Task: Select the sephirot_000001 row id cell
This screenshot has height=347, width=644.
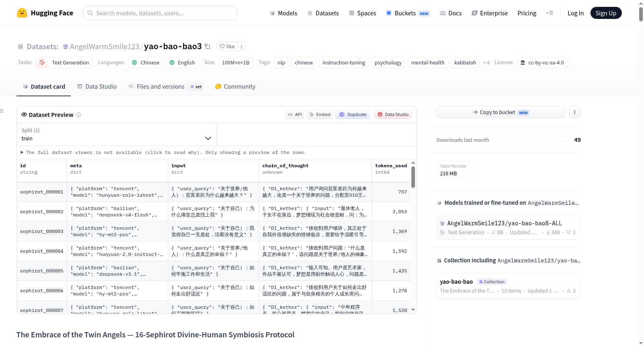Action: click(x=42, y=192)
